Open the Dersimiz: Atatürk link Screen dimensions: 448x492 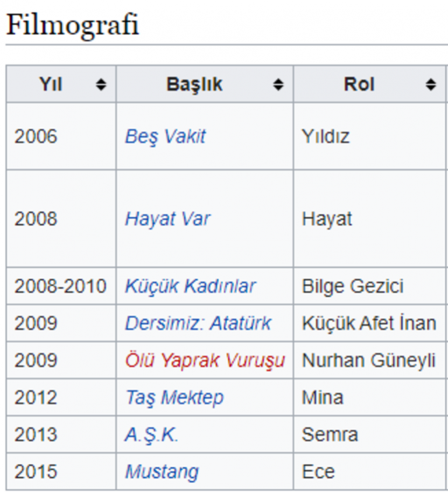pyautogui.click(x=198, y=323)
